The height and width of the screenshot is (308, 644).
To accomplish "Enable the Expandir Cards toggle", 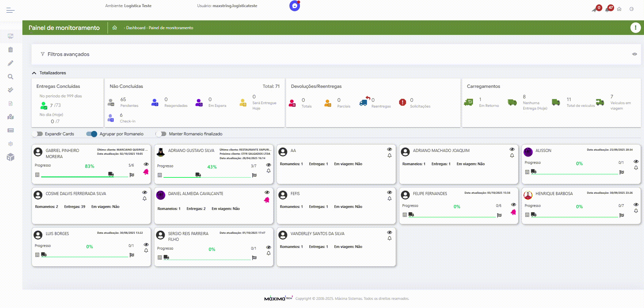I will [x=37, y=134].
